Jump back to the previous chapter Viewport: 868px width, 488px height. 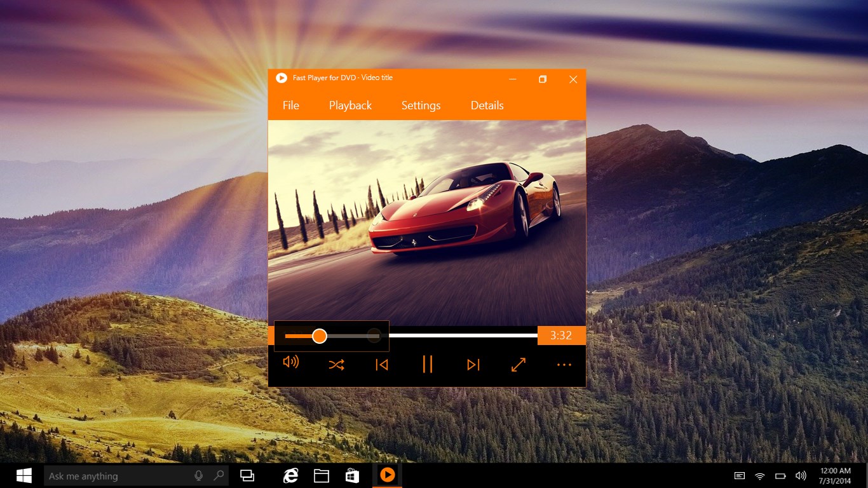click(x=381, y=364)
